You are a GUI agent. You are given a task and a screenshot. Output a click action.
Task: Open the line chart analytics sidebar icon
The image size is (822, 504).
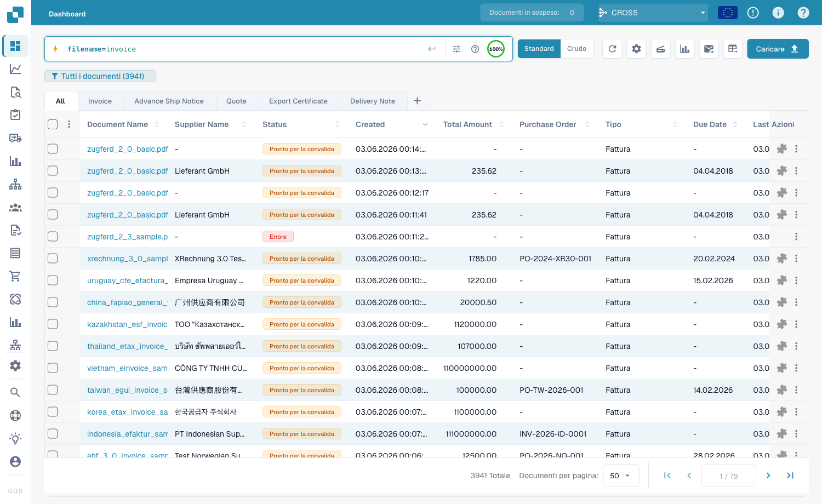(x=15, y=69)
